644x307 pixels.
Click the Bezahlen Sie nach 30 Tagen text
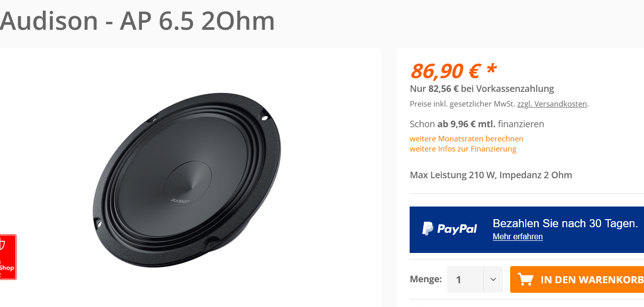pos(565,223)
